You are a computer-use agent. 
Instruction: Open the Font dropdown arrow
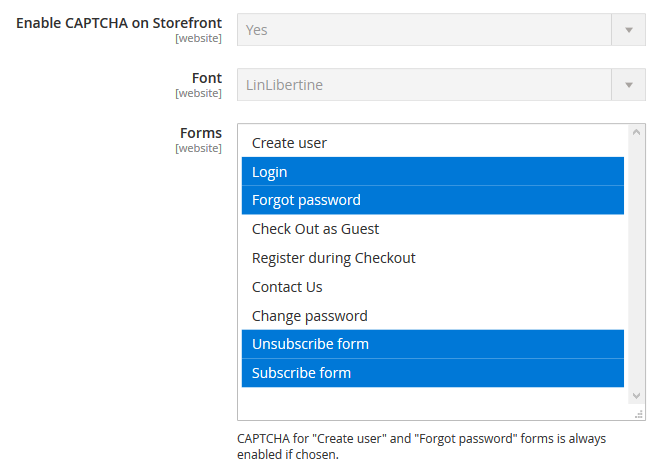[x=628, y=85]
